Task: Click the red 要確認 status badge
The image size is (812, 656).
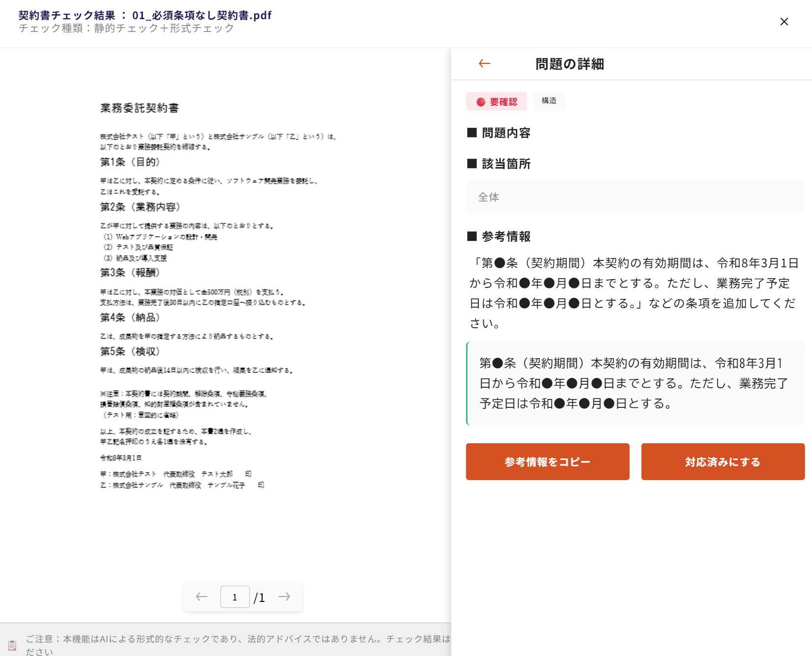Action: point(496,102)
